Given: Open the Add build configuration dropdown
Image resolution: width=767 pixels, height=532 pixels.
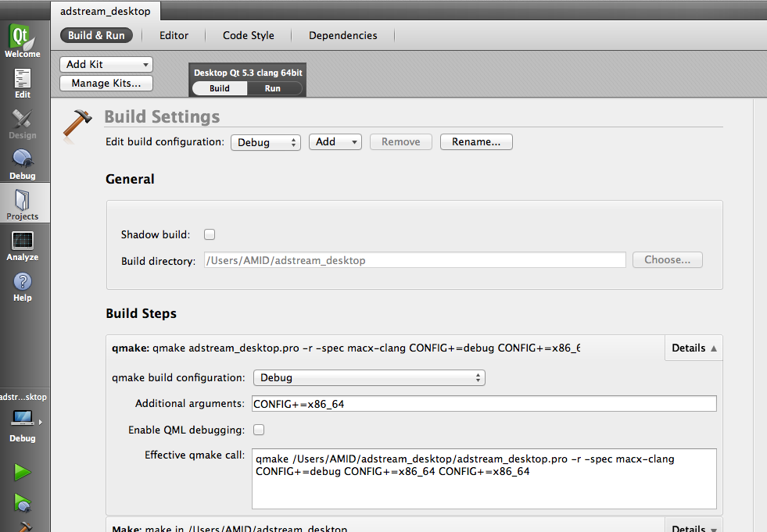Looking at the screenshot, I should (335, 142).
